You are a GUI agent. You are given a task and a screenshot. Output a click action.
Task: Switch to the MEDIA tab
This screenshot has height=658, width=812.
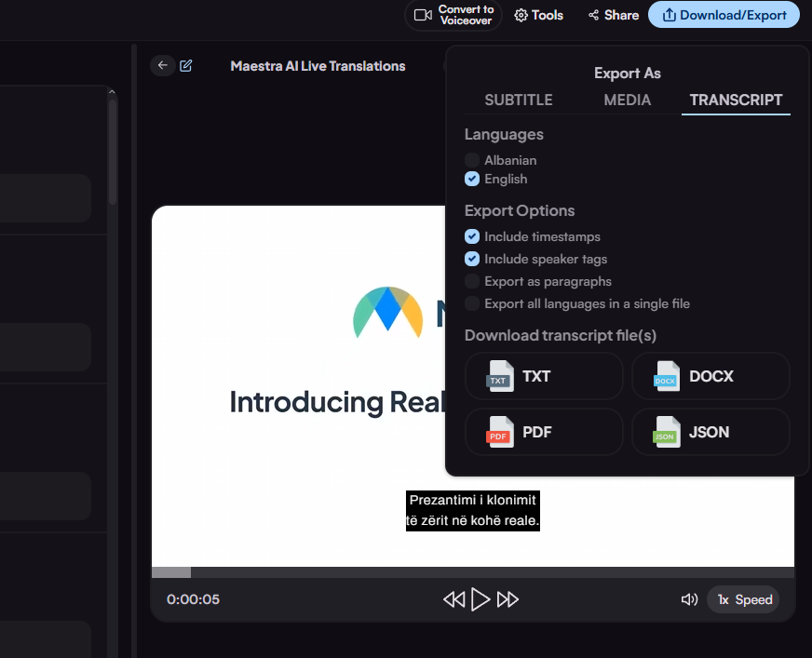point(628,100)
